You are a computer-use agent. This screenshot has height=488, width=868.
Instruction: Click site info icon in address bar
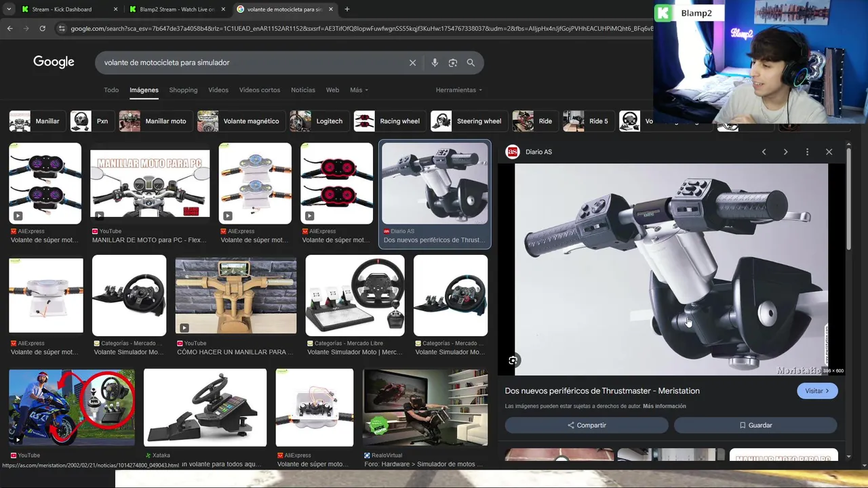[x=62, y=28]
